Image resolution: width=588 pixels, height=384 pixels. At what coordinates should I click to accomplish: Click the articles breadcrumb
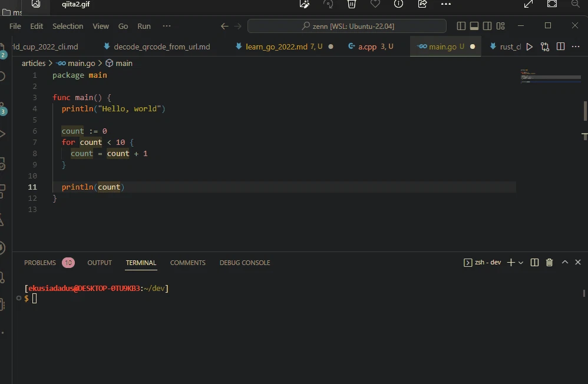34,64
